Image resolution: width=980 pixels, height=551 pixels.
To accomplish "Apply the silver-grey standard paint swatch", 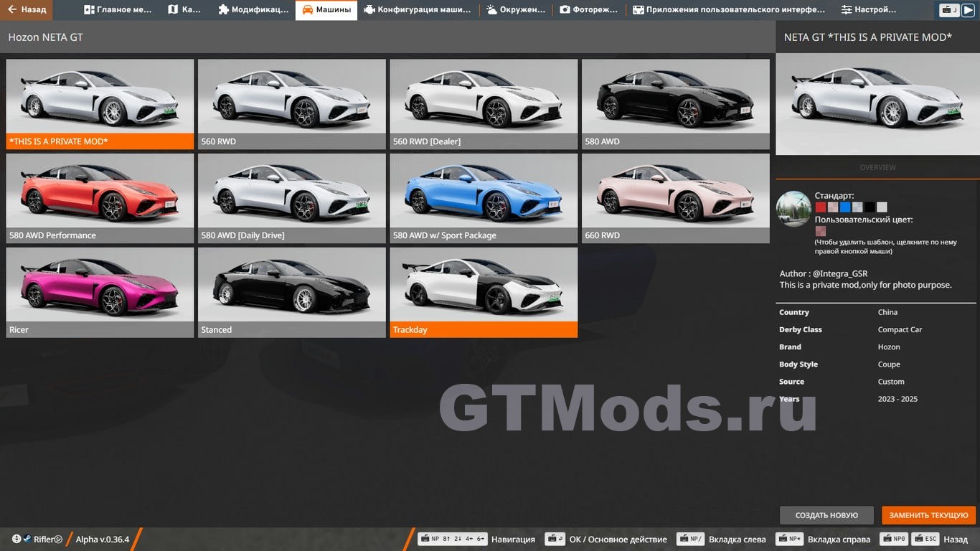I will coord(857,207).
